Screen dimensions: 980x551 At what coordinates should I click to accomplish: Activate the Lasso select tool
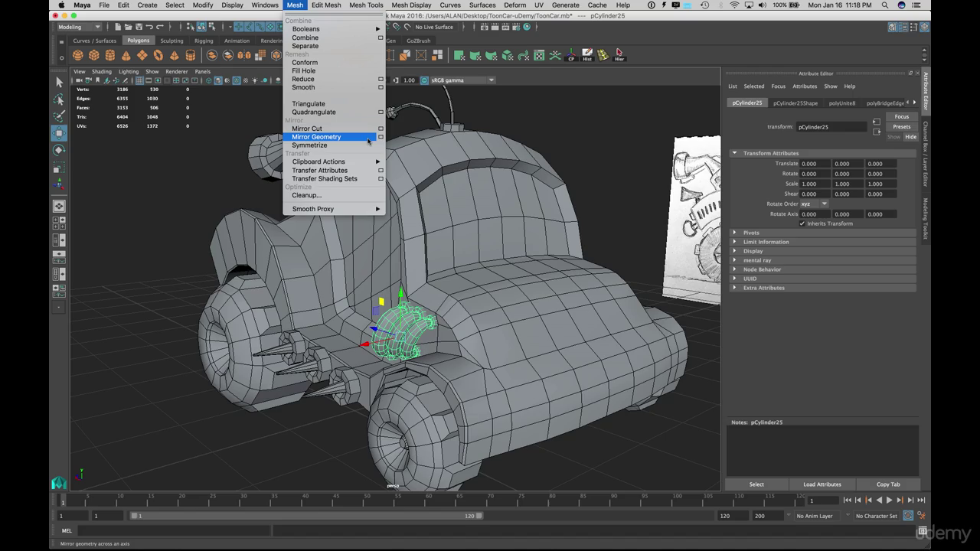coord(59,99)
